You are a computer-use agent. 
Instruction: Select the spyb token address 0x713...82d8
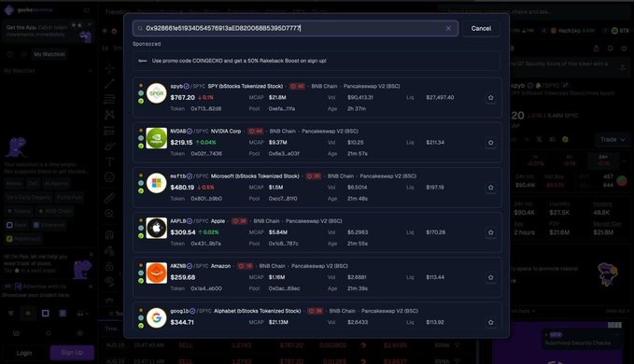pyautogui.click(x=205, y=108)
